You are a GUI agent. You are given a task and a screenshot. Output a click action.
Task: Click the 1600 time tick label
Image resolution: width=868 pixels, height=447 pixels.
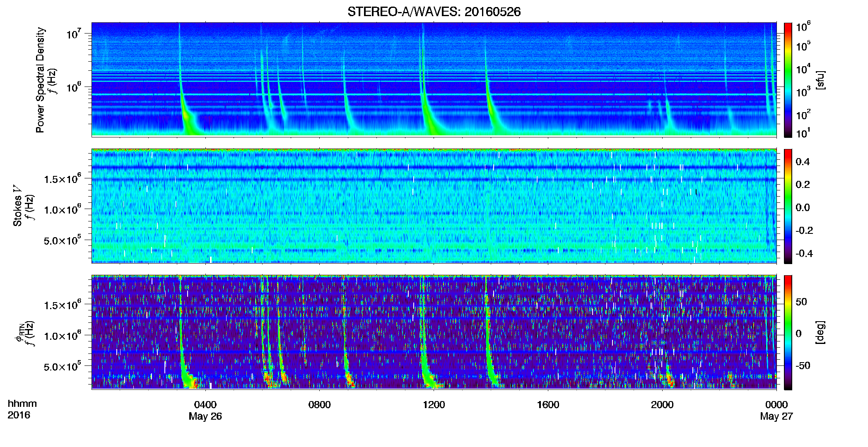[548, 405]
